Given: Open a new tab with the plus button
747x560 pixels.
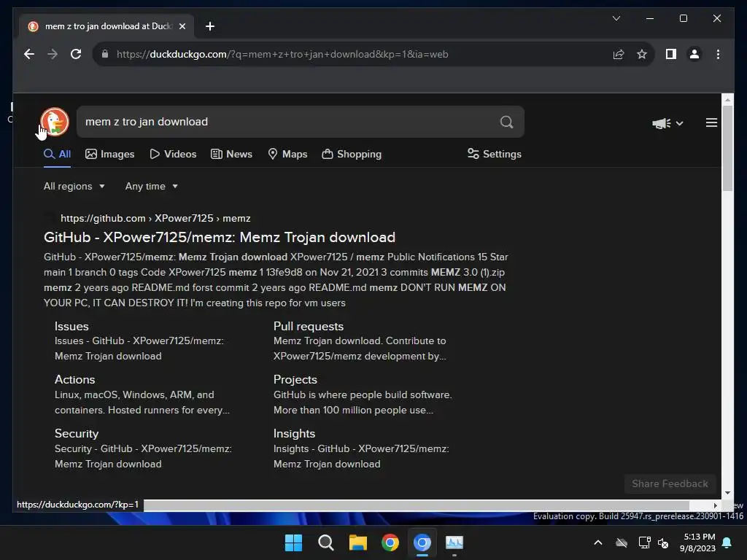Looking at the screenshot, I should pyautogui.click(x=210, y=26).
